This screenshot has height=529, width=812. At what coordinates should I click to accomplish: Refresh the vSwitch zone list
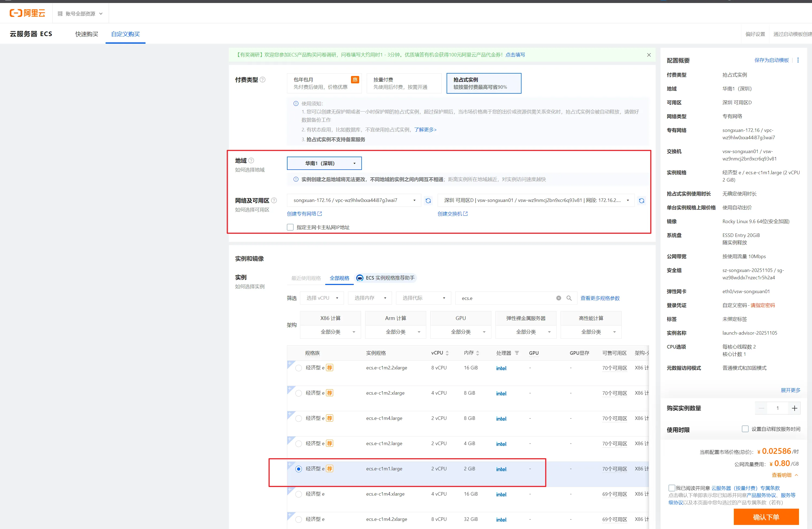pyautogui.click(x=642, y=201)
